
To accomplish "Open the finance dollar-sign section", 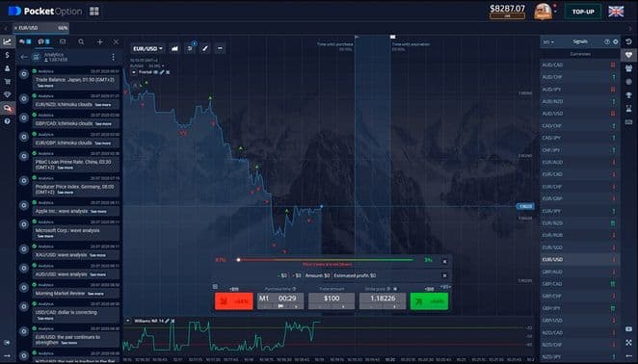I will point(8,55).
